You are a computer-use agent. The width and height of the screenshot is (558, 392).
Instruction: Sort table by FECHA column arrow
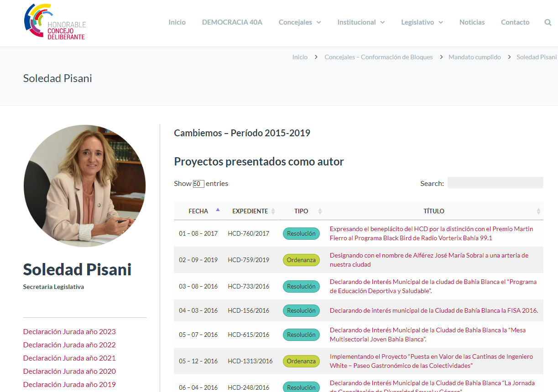[x=218, y=210]
